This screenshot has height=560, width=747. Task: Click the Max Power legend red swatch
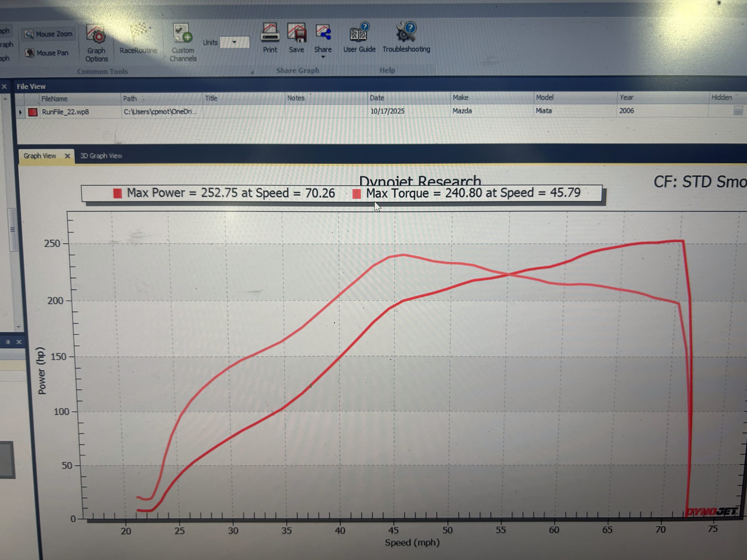[117, 194]
